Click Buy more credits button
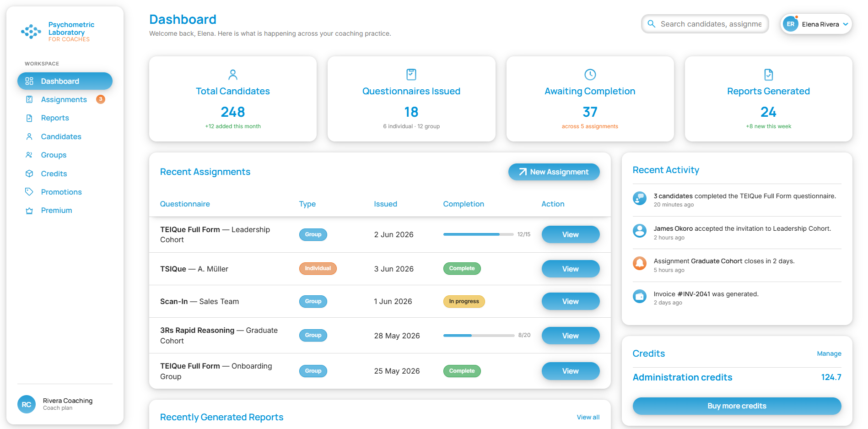This screenshot has width=868, height=429. [737, 406]
